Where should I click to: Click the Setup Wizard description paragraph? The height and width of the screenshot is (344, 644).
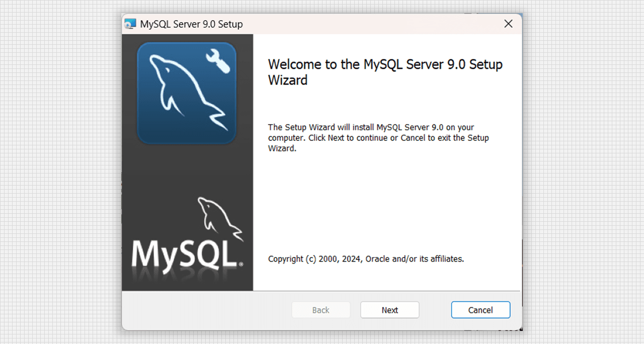[x=378, y=138]
